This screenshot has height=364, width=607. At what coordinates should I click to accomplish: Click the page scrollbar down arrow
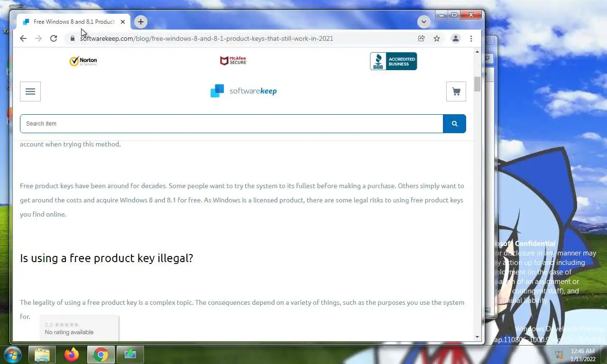[478, 337]
